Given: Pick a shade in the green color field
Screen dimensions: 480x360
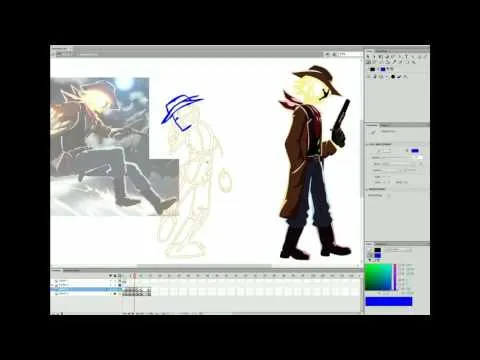Looking at the screenshot, I should pyautogui.click(x=378, y=277).
